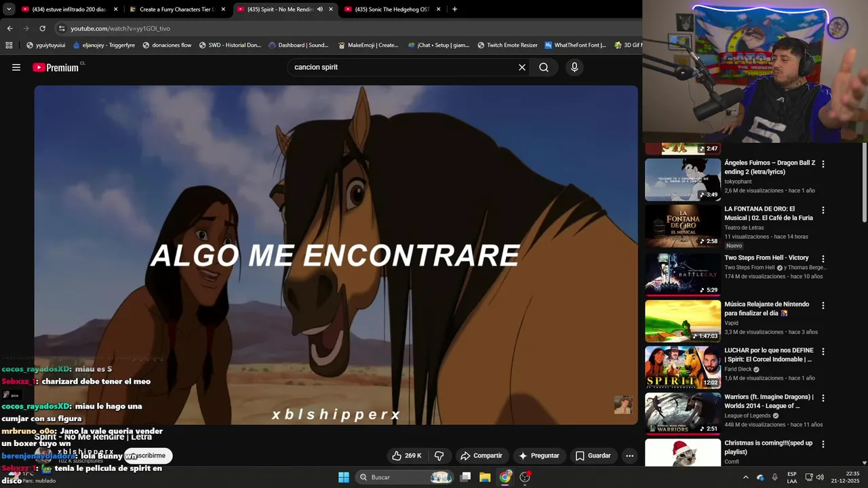Open OBS Studio from the taskbar

(525, 477)
